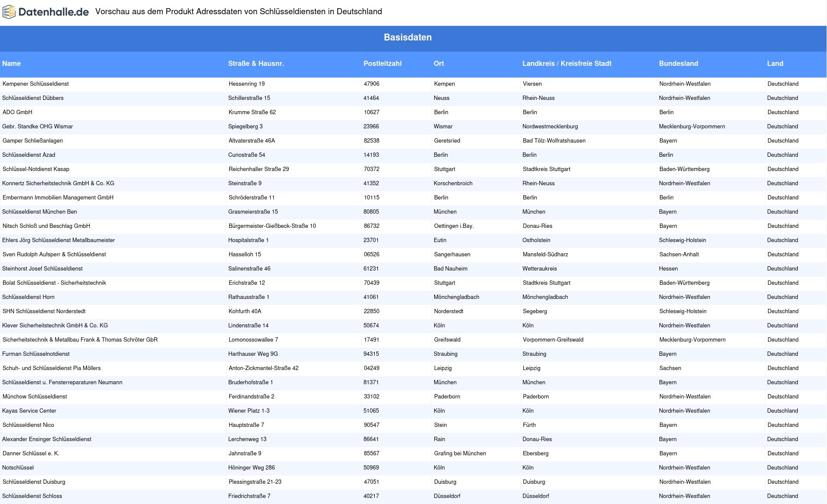Viewport: 827px width, 504px height.
Task: Click Klever Sicherheitstechnik GmbH & Co. KG
Action: tap(55, 326)
